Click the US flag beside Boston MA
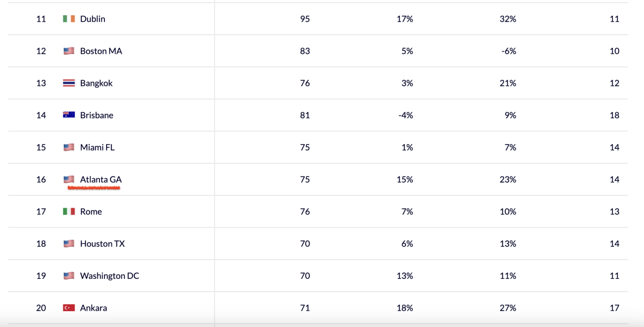Screen dimensions: 644x327 pos(69,51)
